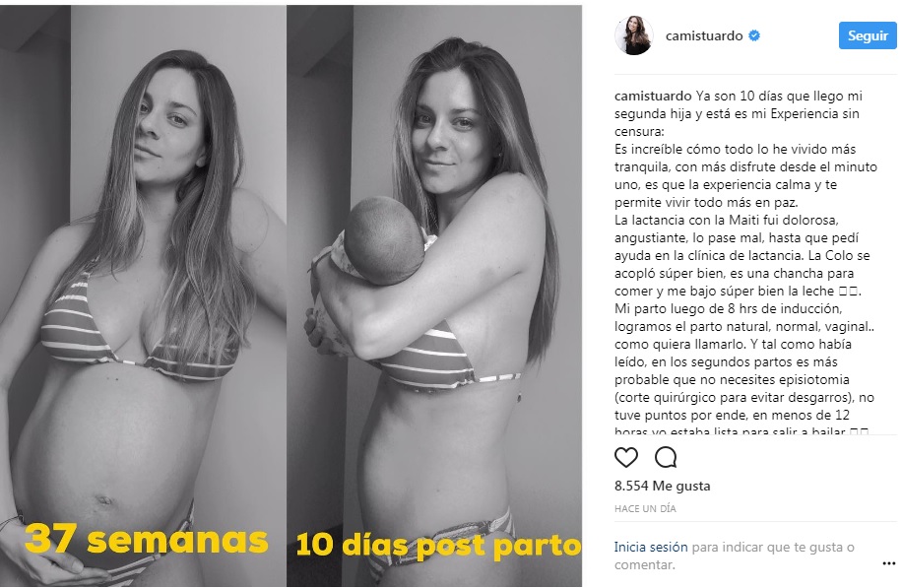Screen dimensions: 902x588
Task: Open comments via the speech bubble icon
Action: click(666, 457)
